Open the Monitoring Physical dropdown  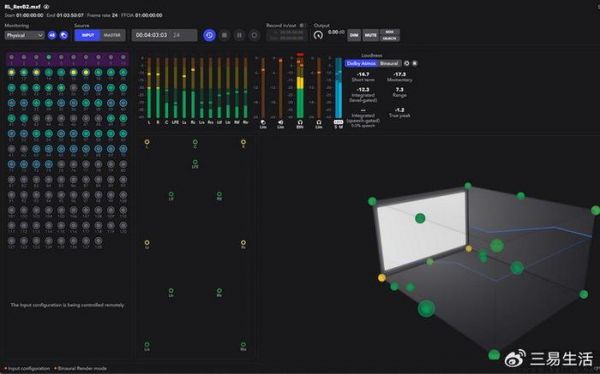tap(24, 35)
